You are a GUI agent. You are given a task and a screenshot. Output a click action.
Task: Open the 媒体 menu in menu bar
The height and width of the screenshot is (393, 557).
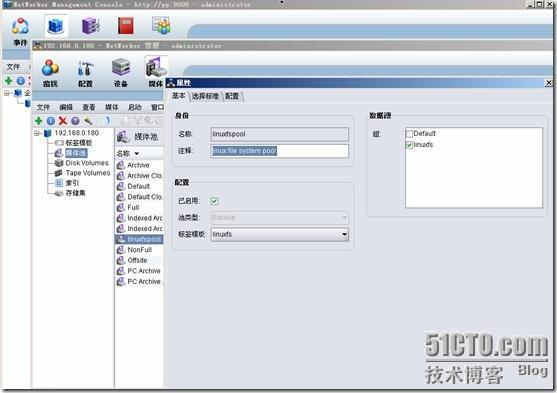pyautogui.click(x=111, y=107)
